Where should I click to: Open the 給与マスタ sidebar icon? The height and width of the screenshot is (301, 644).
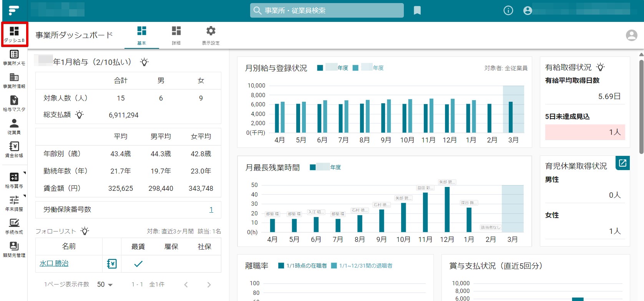tap(14, 104)
